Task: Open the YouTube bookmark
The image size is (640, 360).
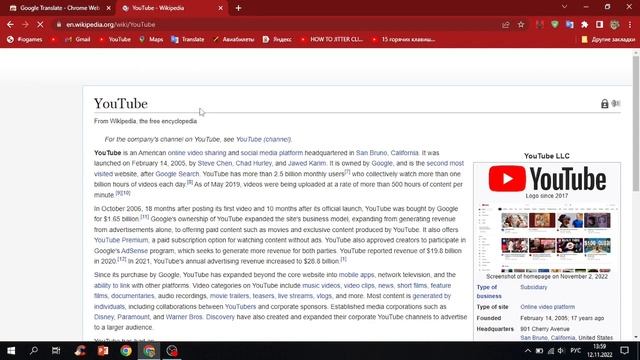Action: (x=115, y=40)
